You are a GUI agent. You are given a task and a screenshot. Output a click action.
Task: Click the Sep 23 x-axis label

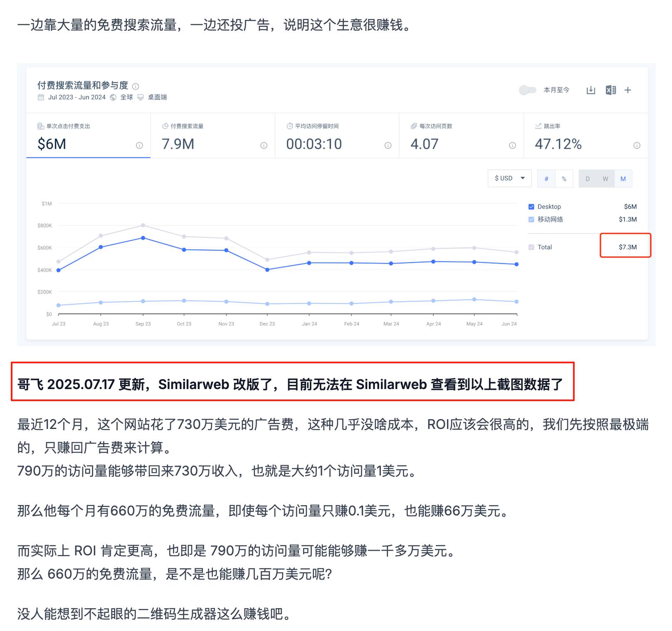click(x=143, y=324)
